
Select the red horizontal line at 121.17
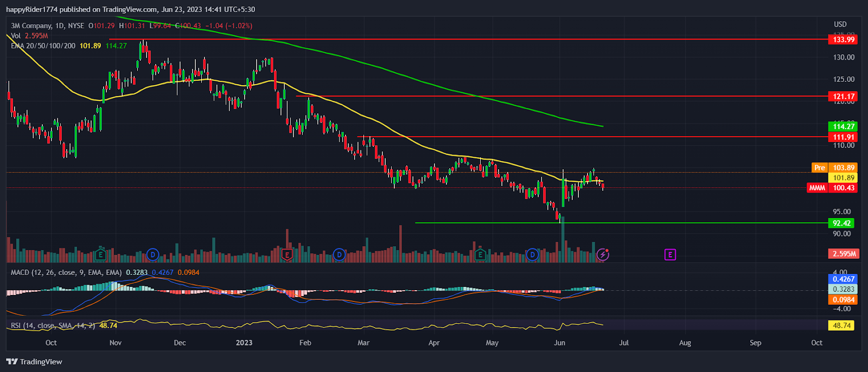[x=561, y=96]
